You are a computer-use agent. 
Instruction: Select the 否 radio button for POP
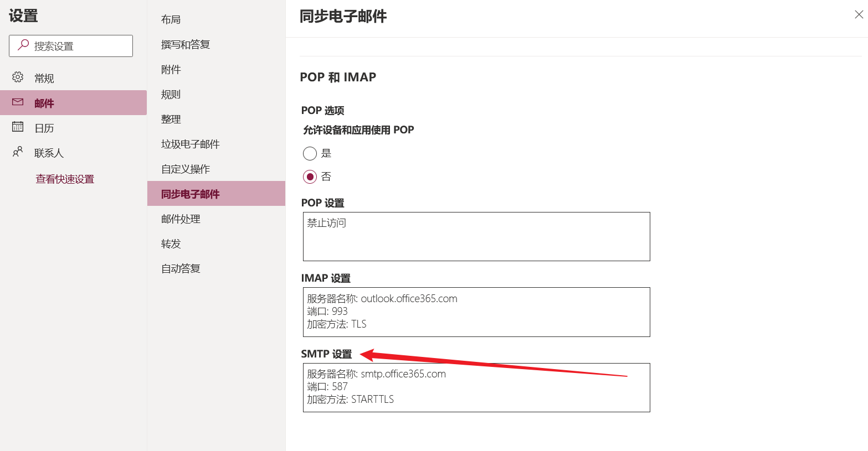coord(310,177)
